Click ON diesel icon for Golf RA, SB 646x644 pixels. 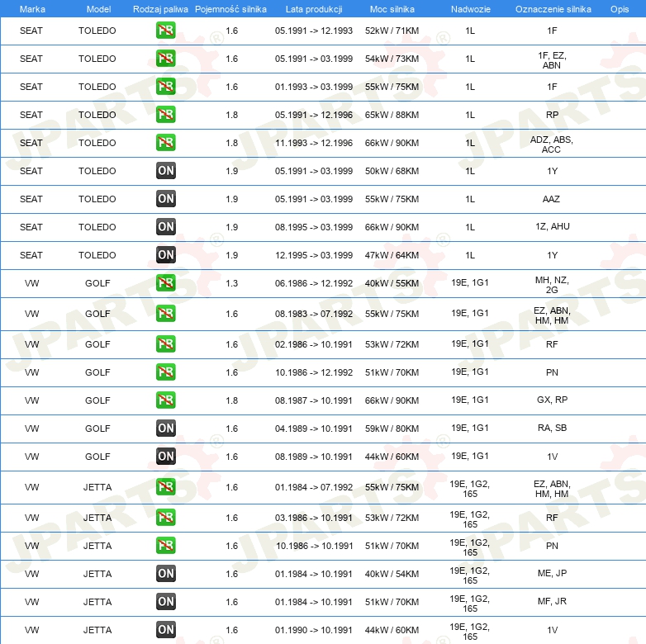[x=165, y=428]
